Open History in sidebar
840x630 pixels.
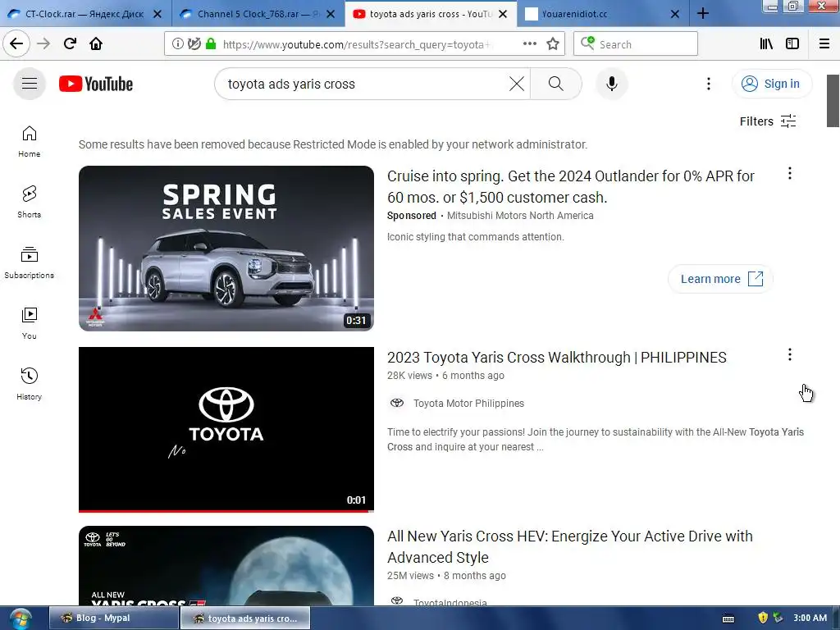point(30,384)
